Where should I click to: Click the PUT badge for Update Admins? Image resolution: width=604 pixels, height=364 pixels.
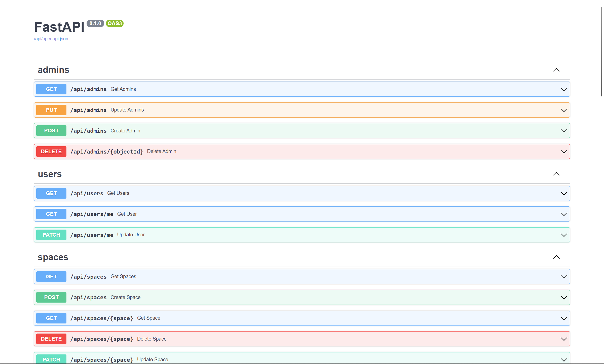coord(51,110)
